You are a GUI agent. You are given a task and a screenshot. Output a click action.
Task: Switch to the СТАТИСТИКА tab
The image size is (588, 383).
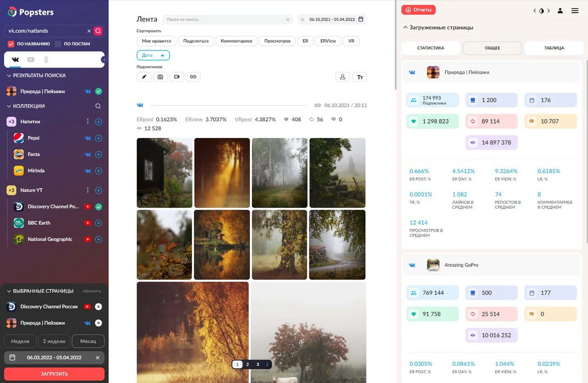431,48
